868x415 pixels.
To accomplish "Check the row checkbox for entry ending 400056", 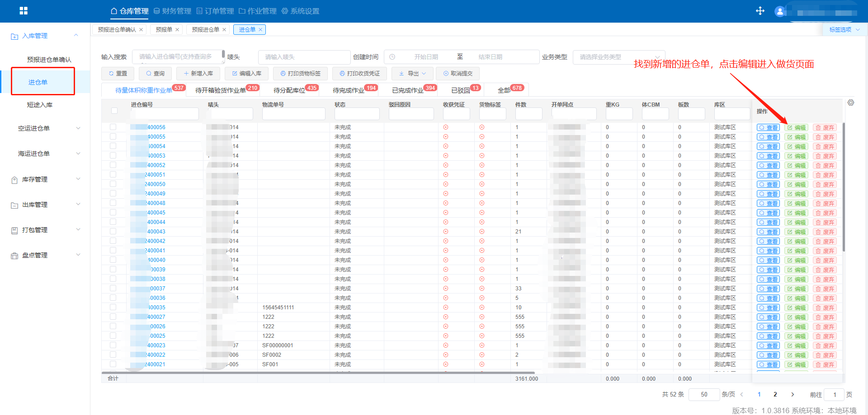I will (x=113, y=127).
